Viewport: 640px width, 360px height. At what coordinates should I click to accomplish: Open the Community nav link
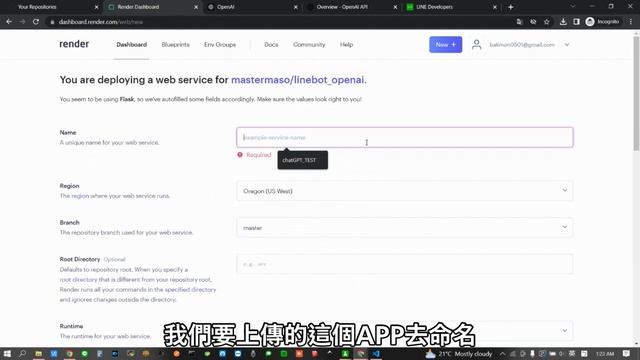[x=309, y=44]
